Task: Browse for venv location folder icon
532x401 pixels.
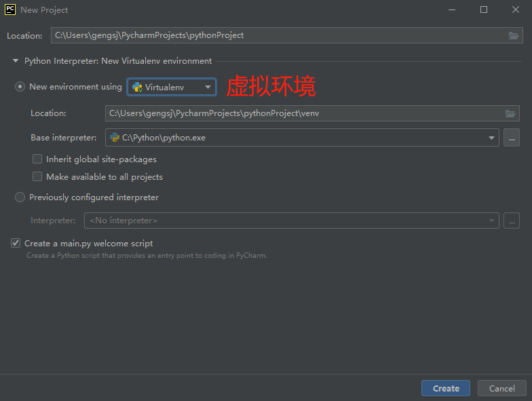Action: click(x=510, y=113)
